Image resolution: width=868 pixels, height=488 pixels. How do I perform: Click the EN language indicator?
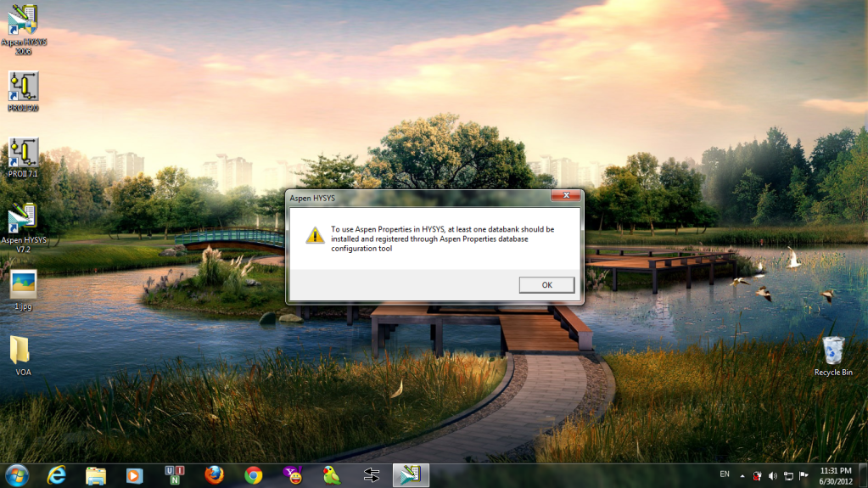coord(724,474)
